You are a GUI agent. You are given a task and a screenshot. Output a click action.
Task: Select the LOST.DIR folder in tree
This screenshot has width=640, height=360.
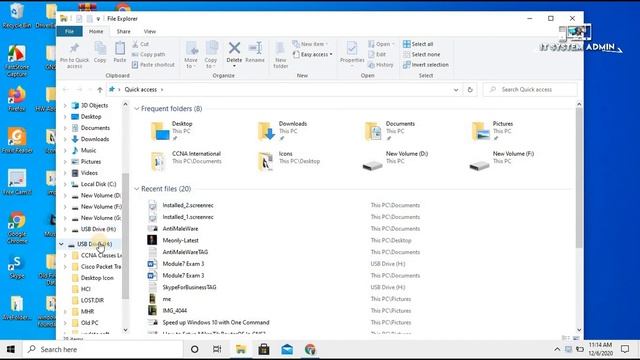(92, 300)
